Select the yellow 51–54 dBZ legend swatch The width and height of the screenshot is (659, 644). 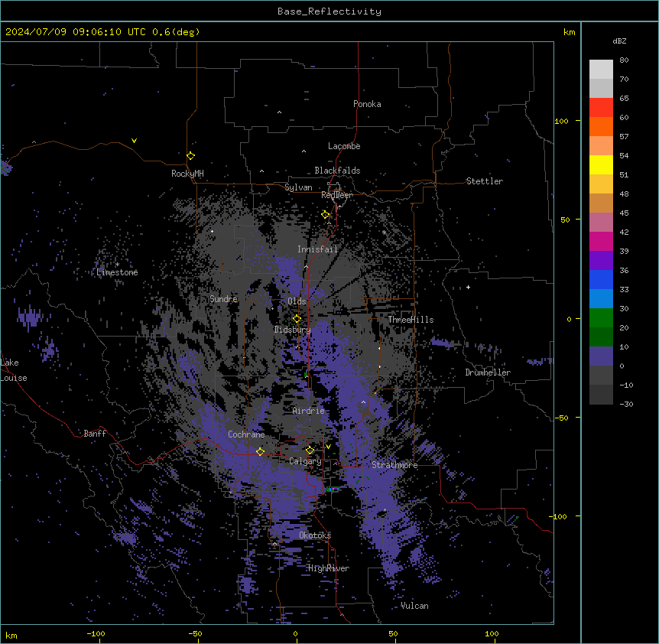click(601, 164)
